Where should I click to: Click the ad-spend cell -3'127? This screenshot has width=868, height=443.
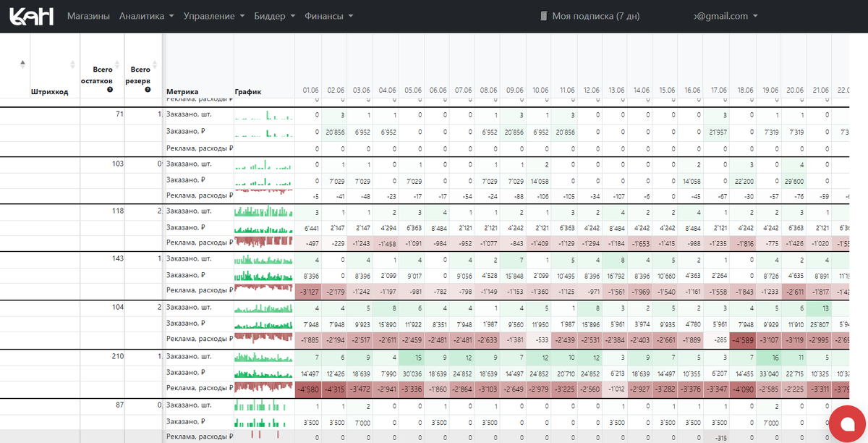click(307, 291)
